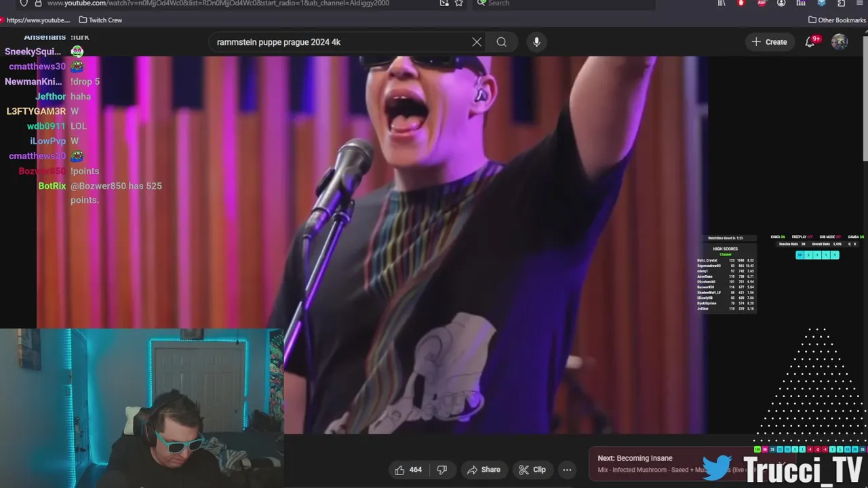
Task: Click the '@Bozwer850 has 525 points.' message
Action: pos(116,192)
